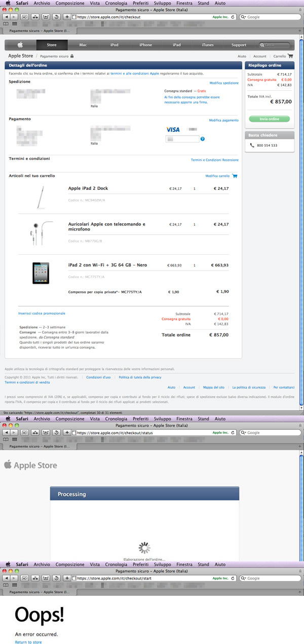Focus the card security code field under VISA
304x644 pixels.
tap(182, 139)
